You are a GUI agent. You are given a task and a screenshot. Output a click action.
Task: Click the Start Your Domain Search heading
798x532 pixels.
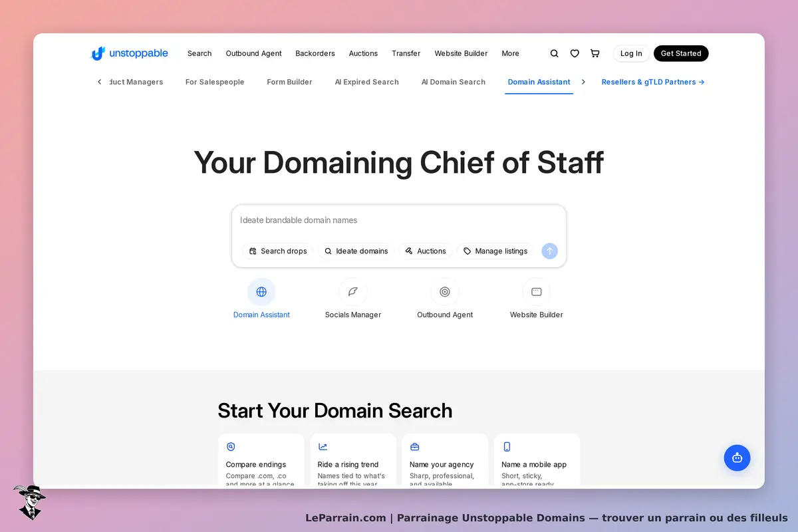335,410
